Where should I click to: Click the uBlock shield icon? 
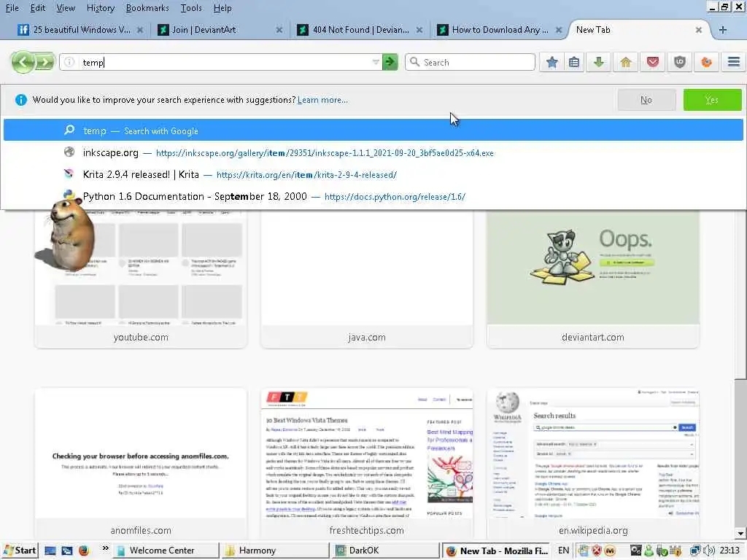click(679, 63)
